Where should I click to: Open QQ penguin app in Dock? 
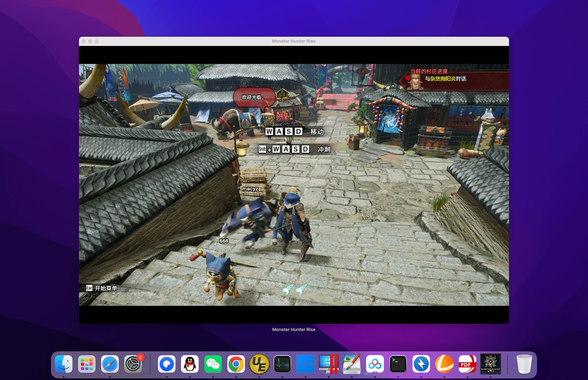[x=190, y=364]
